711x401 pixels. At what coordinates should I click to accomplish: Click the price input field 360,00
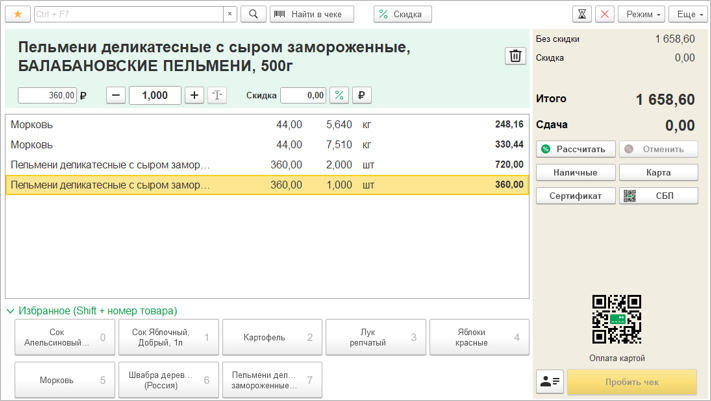pos(47,95)
